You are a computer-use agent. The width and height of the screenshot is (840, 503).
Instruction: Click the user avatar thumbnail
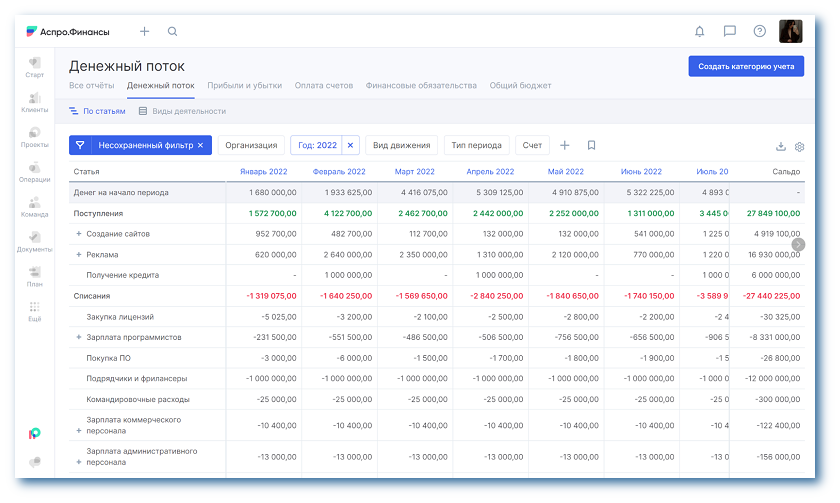coord(791,31)
